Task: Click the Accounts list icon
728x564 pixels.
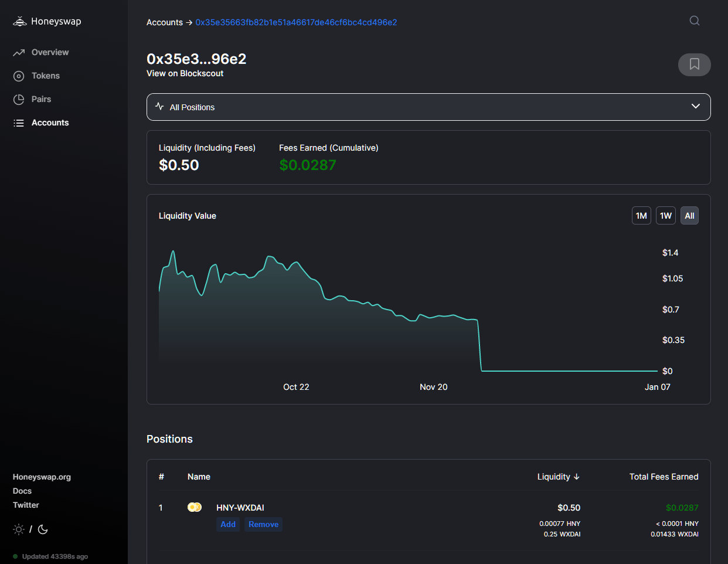Action: tap(19, 123)
